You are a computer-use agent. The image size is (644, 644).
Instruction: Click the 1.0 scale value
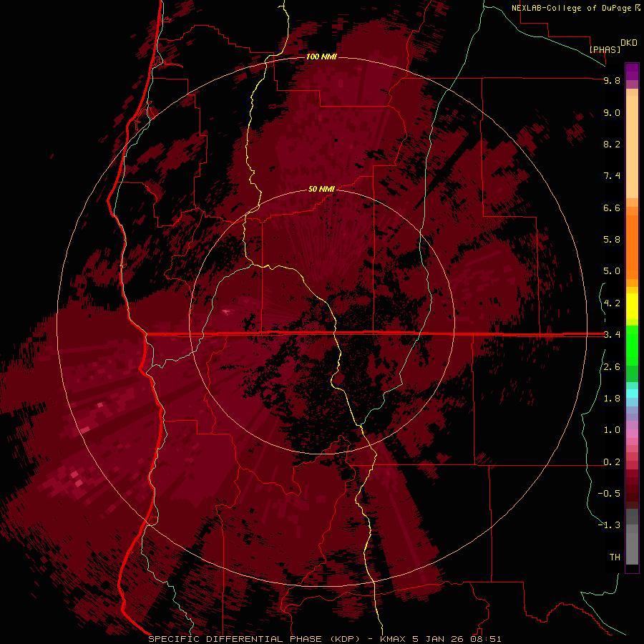tap(612, 430)
